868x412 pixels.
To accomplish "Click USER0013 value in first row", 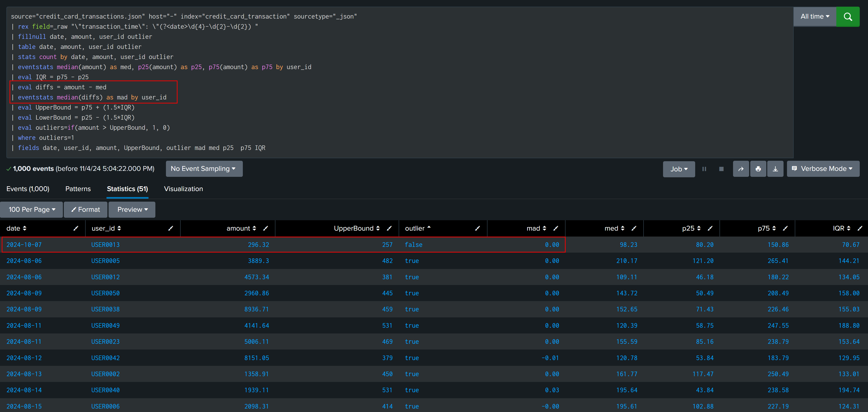I will [105, 244].
